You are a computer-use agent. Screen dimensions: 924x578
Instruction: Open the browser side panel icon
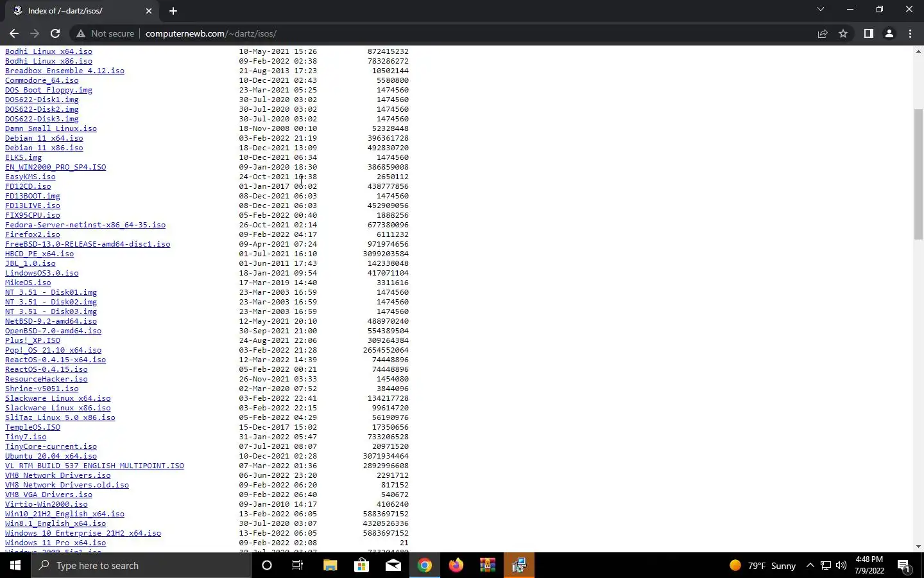[x=868, y=33]
